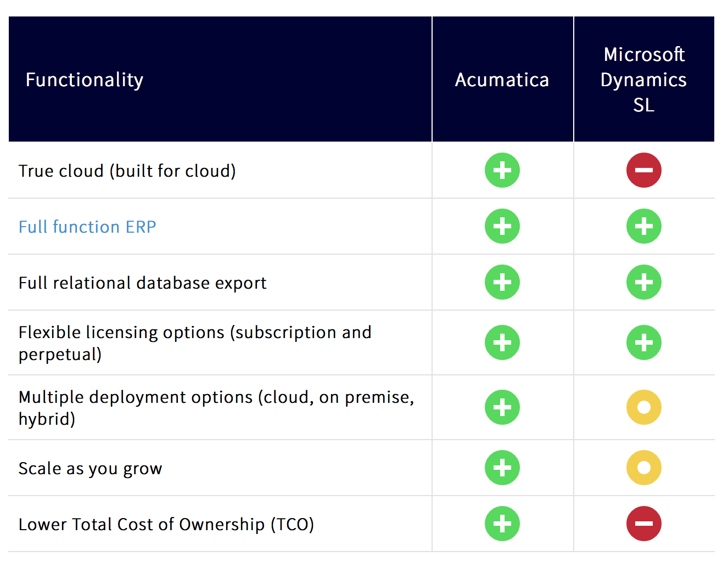Click Dynamics SL yellow circle for Scale as you grow
728x562 pixels.
(643, 468)
